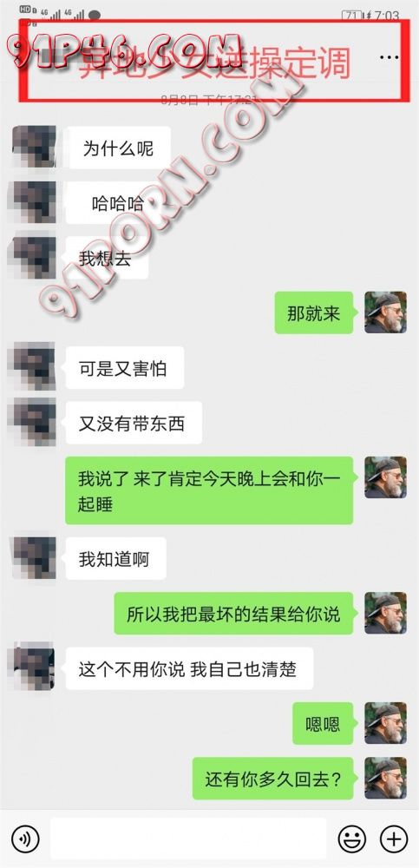Tap the voice message icon

click(x=25, y=839)
